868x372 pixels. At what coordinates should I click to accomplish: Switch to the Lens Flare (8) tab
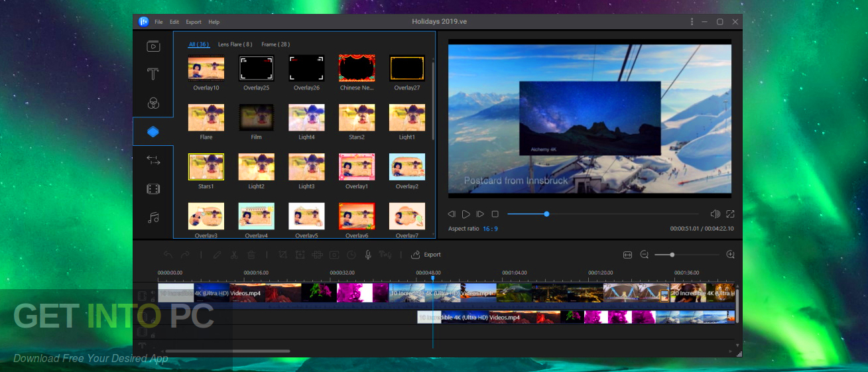(235, 44)
